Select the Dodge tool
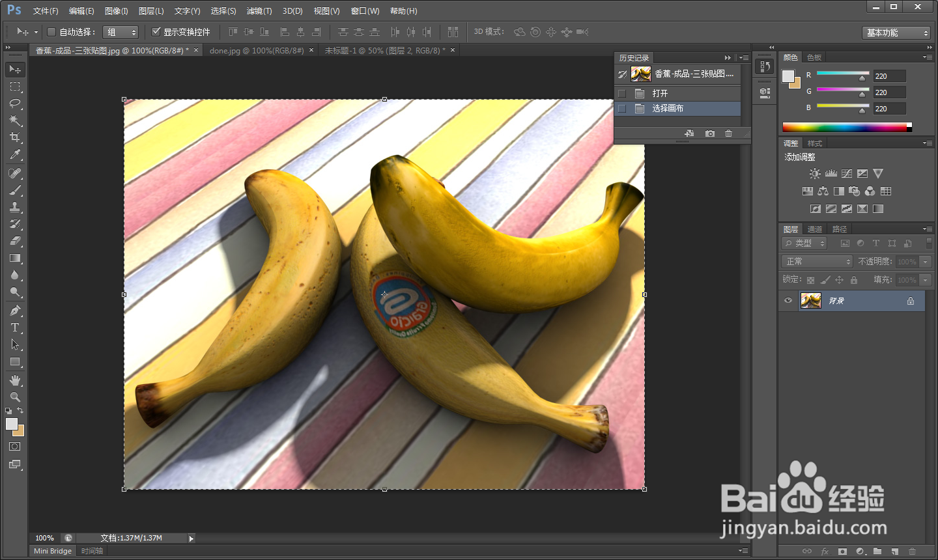 pyautogui.click(x=15, y=292)
